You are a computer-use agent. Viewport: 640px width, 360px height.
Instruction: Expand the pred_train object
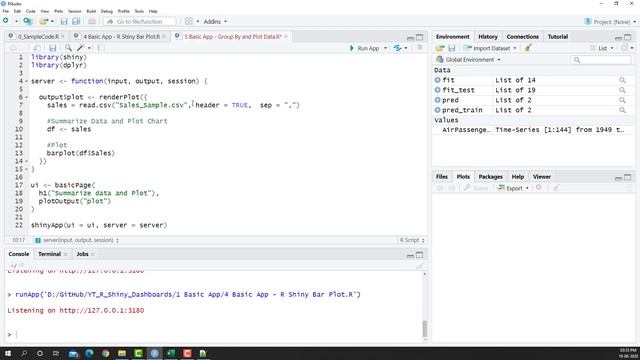(438, 110)
